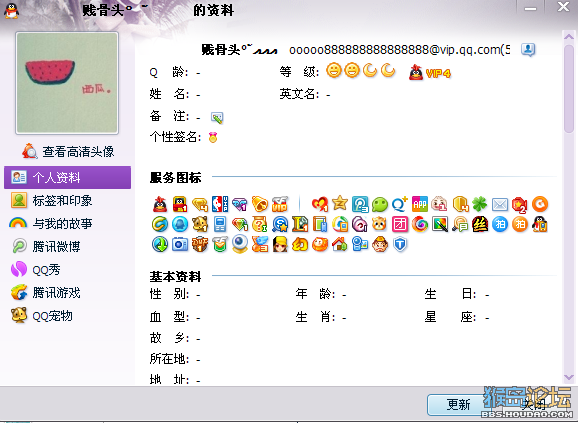Click the edit remark pencil icon
The height and width of the screenshot is (423, 578).
217,118
